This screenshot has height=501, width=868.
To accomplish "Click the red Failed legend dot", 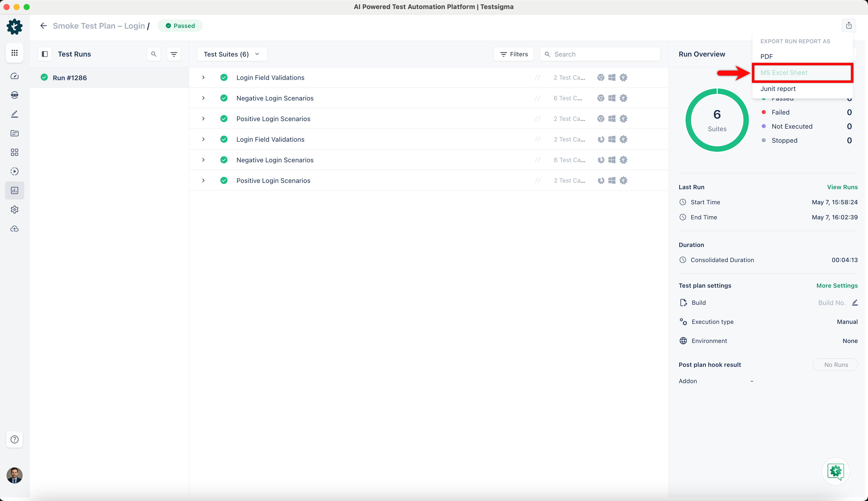I will tap(764, 112).
